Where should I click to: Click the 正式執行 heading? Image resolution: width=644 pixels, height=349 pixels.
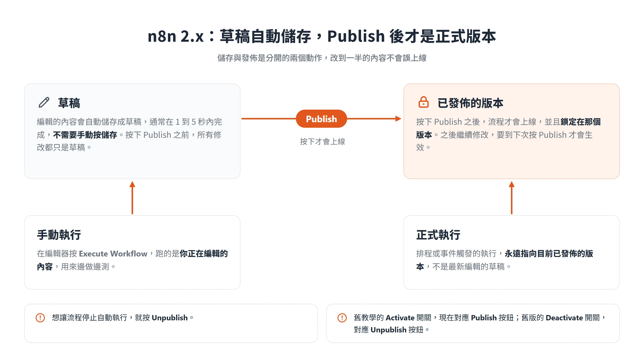coord(438,235)
